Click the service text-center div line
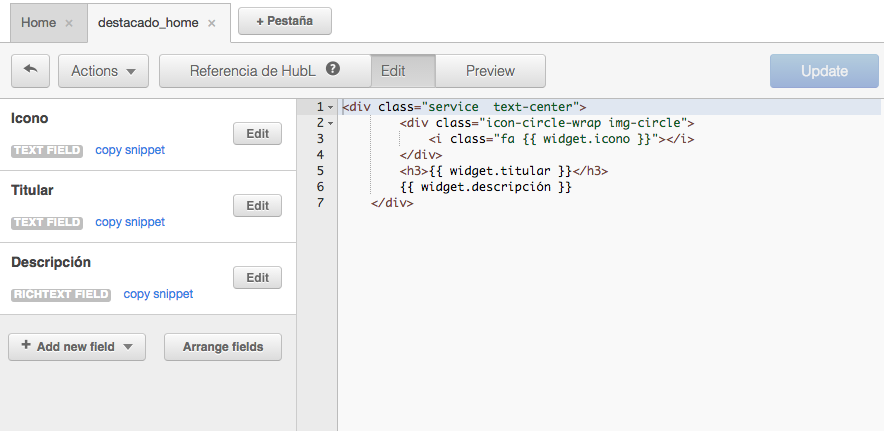Screen dimensions: 884x431 pyautogui.click(x=465, y=107)
